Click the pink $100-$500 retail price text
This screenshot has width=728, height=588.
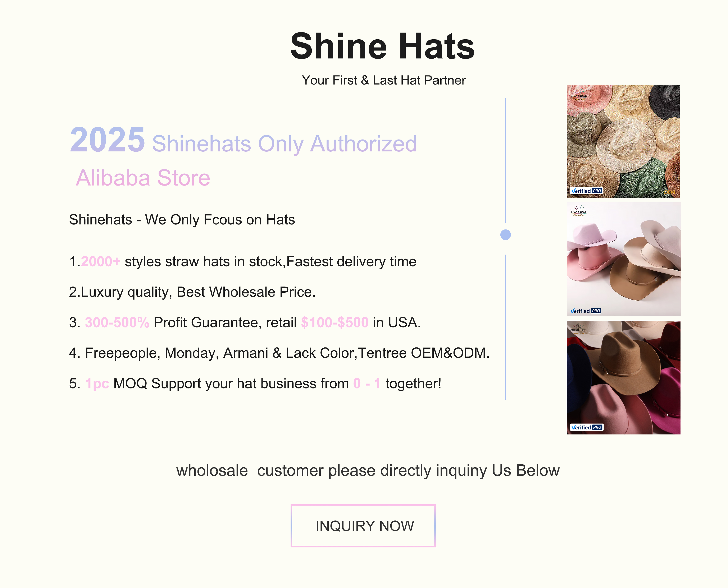click(335, 323)
